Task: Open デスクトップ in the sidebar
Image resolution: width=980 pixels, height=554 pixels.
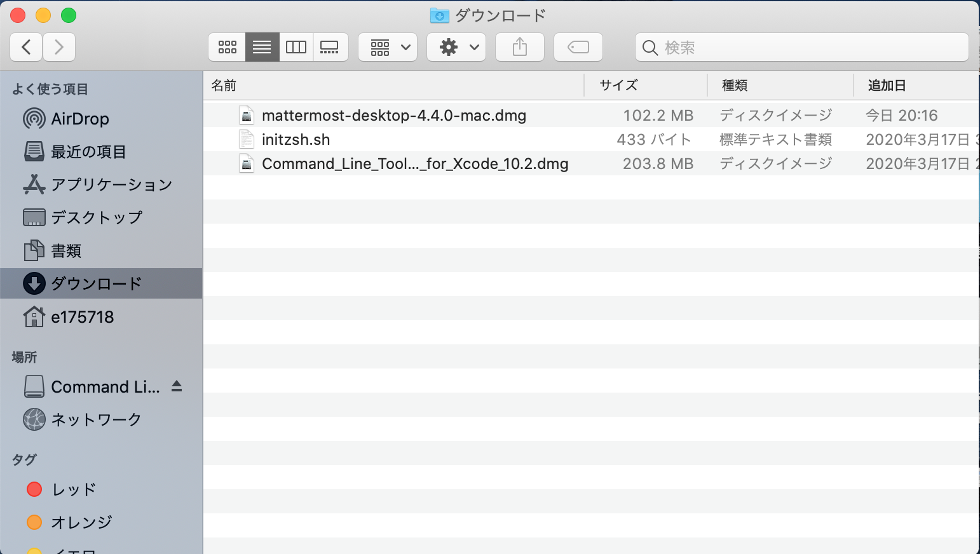Action: [x=97, y=218]
